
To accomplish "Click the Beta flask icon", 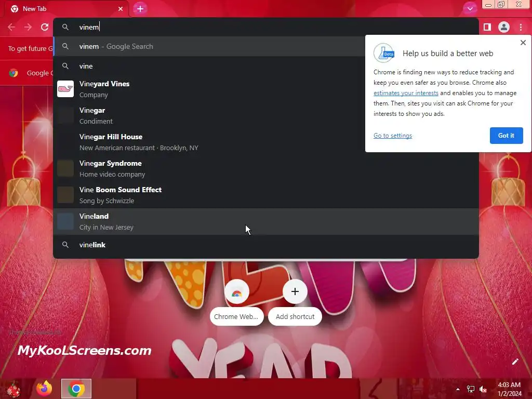I will [384, 53].
